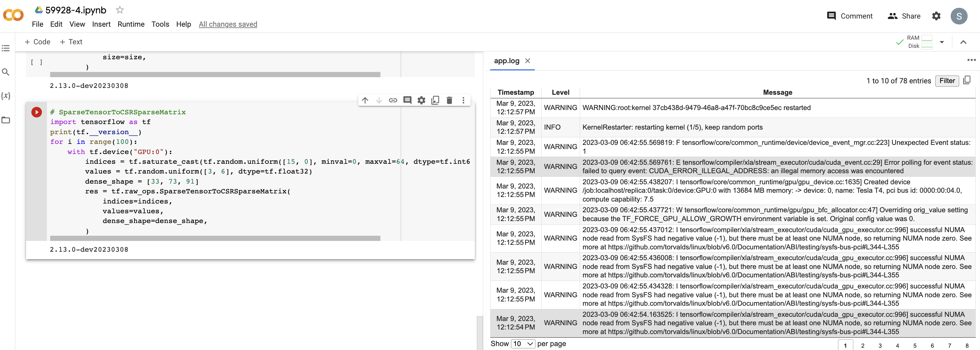Go to page 3 of the log entries

tap(880, 345)
